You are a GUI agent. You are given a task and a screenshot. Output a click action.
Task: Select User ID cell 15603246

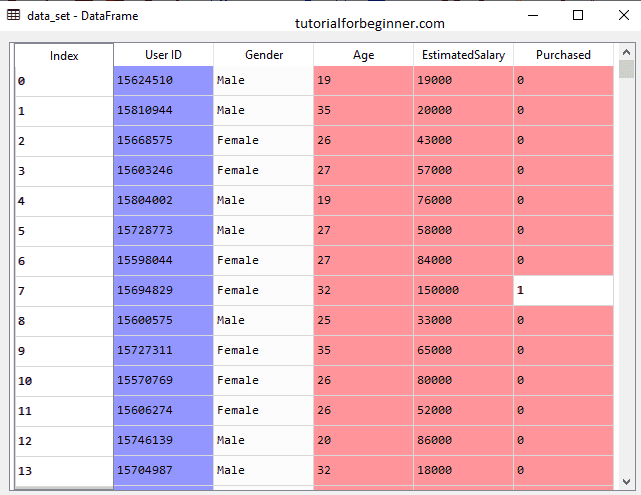click(x=164, y=170)
